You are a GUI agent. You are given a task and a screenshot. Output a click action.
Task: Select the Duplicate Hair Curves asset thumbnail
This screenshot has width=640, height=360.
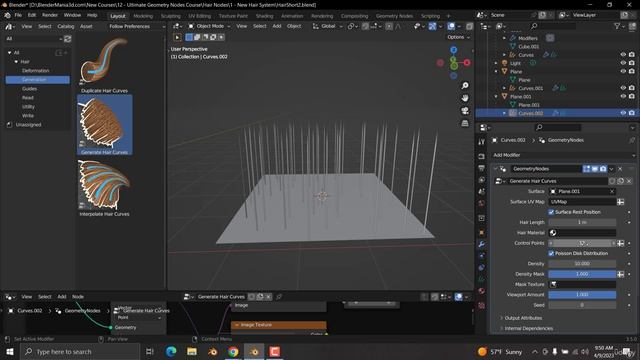pyautogui.click(x=104, y=64)
